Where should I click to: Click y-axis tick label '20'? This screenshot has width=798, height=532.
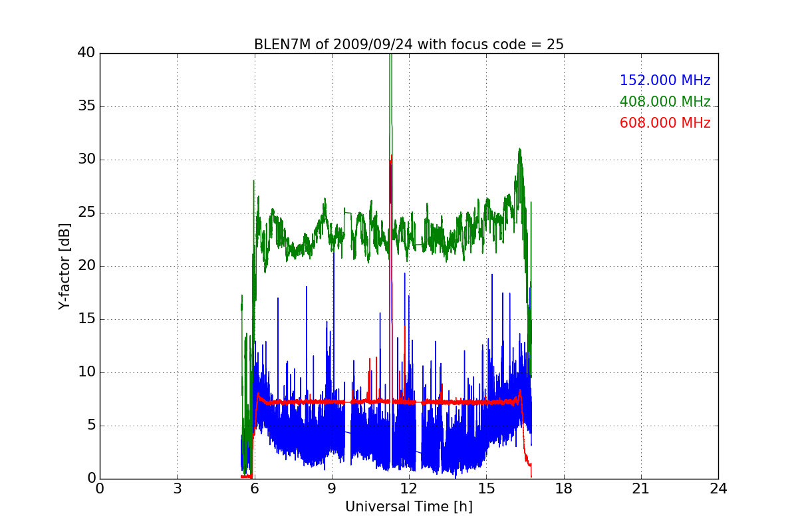pos(86,266)
